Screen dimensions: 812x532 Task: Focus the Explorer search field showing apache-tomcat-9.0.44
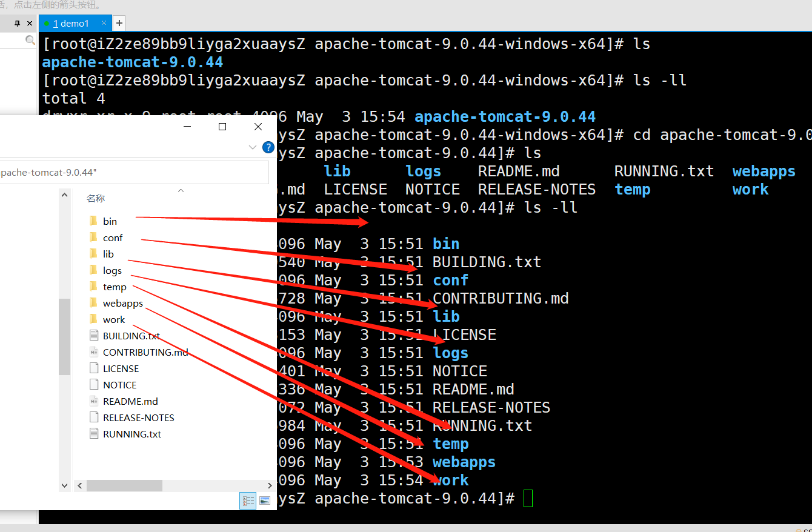(x=134, y=172)
